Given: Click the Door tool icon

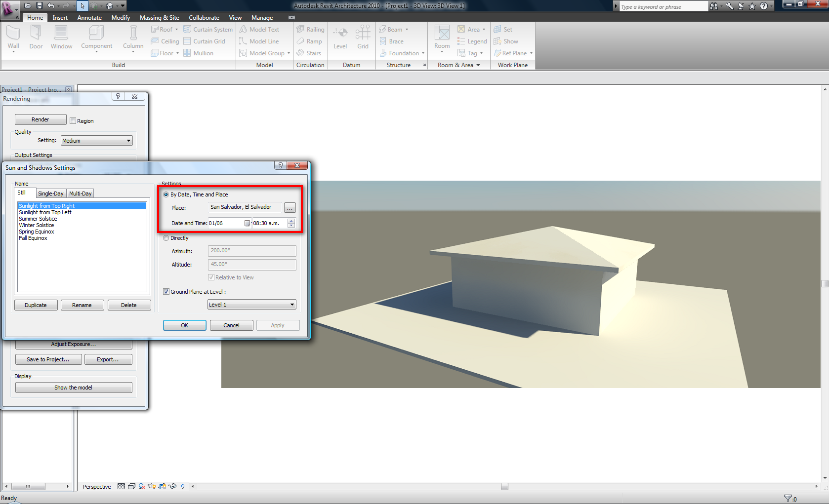Looking at the screenshot, I should pos(36,34).
